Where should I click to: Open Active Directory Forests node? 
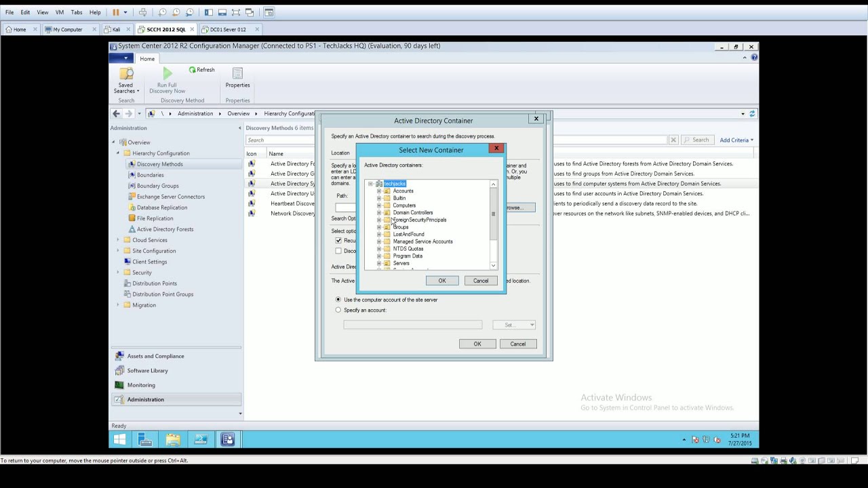pyautogui.click(x=165, y=229)
